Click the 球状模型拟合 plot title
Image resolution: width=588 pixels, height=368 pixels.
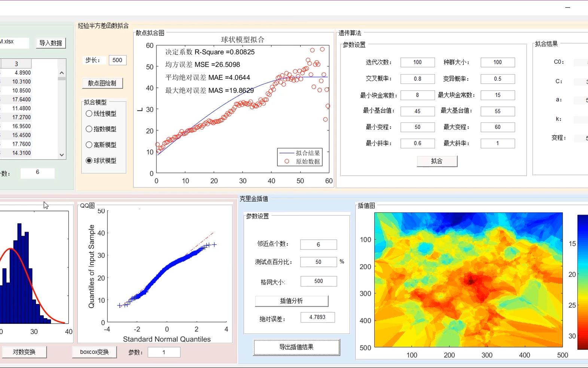pos(243,40)
